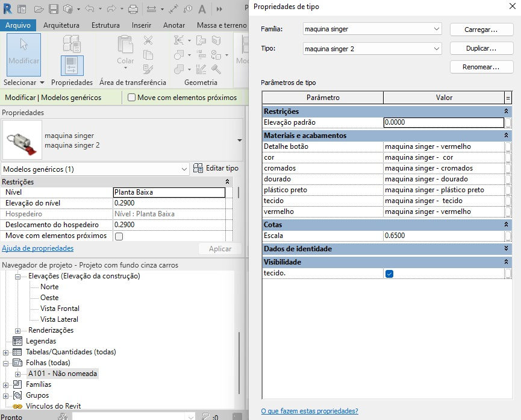521x420 pixels.
Task: Click the Text tool letter A icon
Action: (202, 9)
